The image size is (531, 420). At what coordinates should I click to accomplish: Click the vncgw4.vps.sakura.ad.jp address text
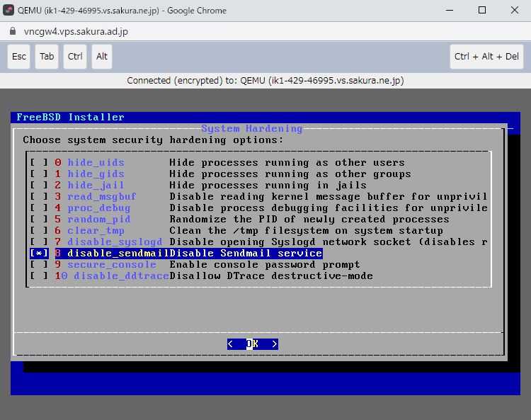76,31
